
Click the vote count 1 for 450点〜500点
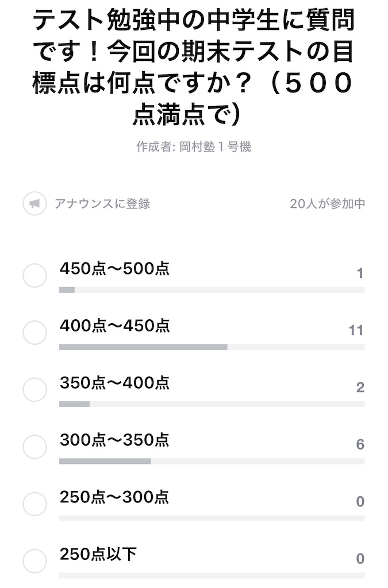click(x=360, y=273)
